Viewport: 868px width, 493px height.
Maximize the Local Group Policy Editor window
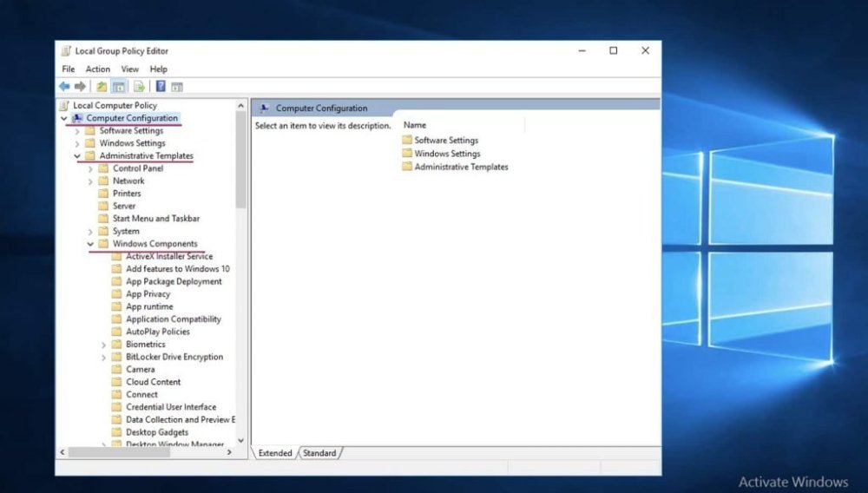pos(614,50)
